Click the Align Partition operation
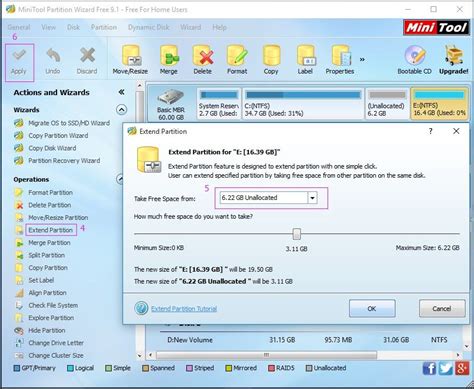 [x=47, y=293]
